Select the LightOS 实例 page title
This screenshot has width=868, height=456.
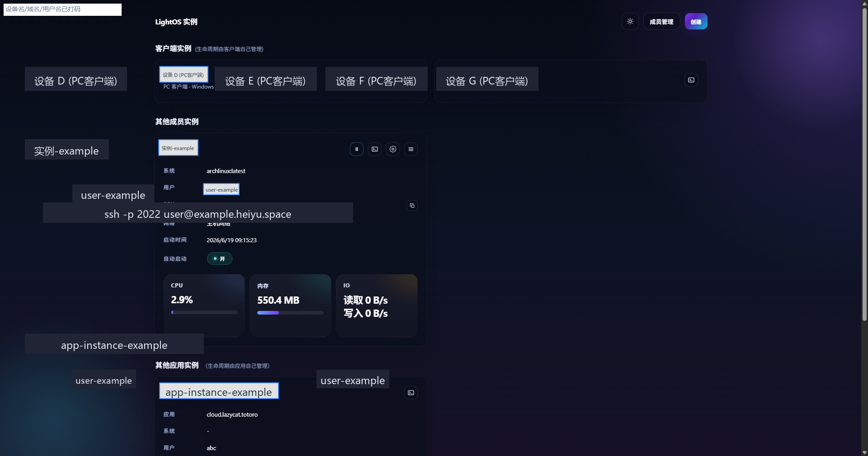pos(176,22)
